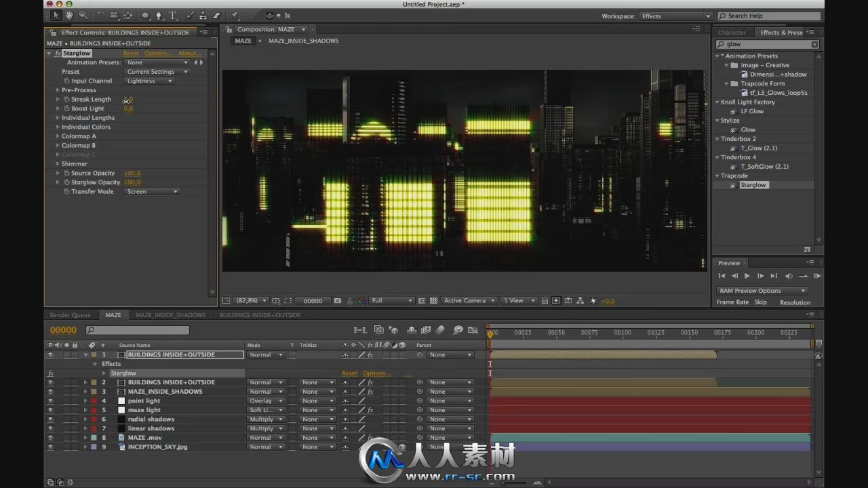
Task: Select the Pan Behind anchor tool
Action: click(128, 15)
